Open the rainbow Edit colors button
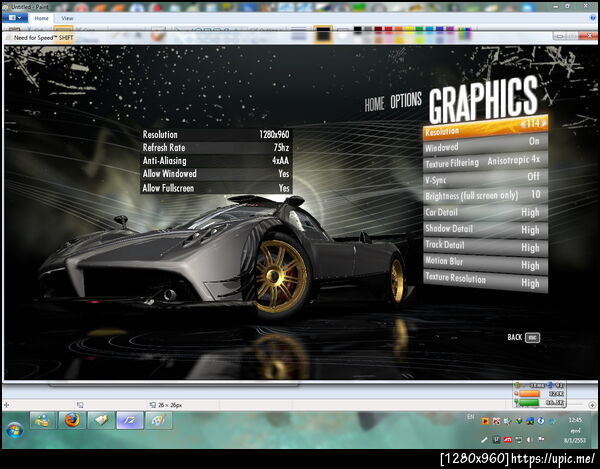The height and width of the screenshot is (469, 600). tap(465, 33)
